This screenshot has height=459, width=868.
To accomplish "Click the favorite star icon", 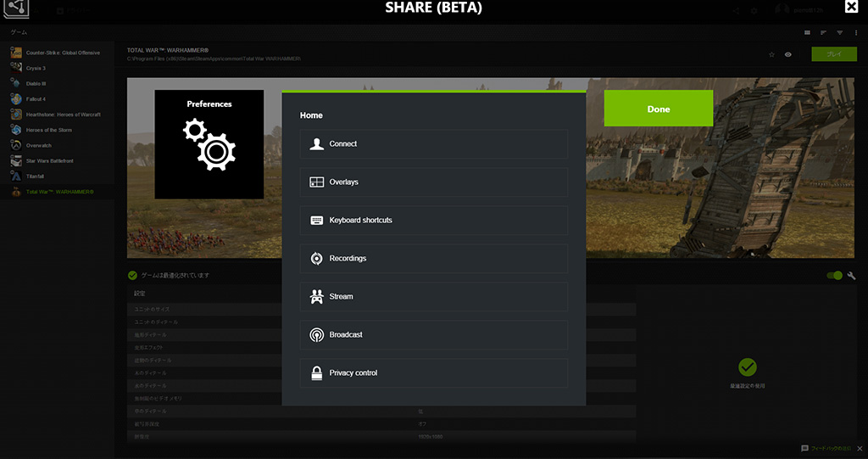I will point(771,55).
